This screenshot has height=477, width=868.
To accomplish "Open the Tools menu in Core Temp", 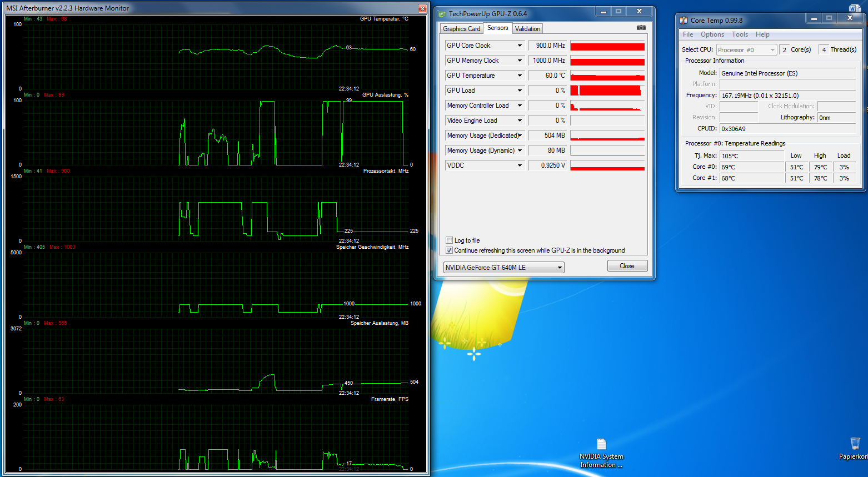I will (x=740, y=34).
